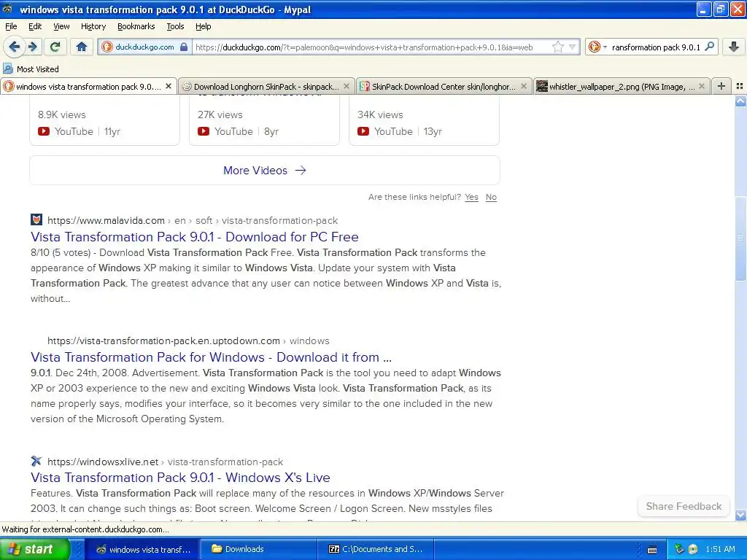Viewport: 747px width, 560px height.
Task: Click the YouTube icon on 8.9K views video
Action: pos(44,131)
